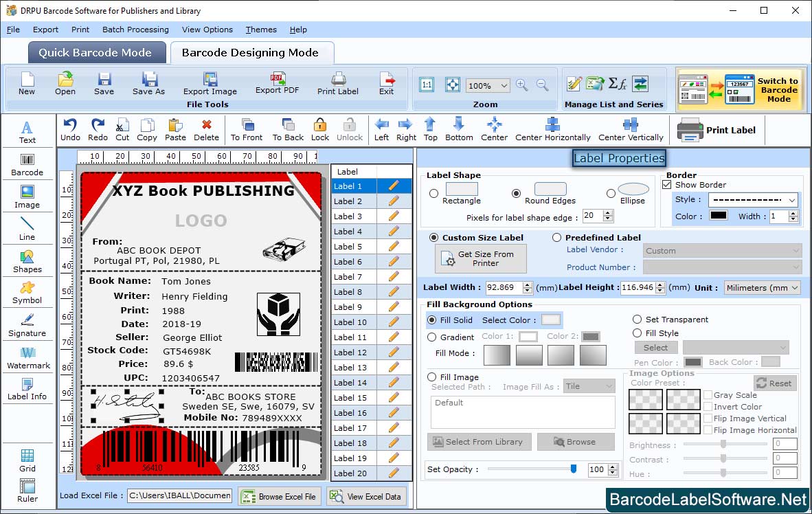Click the Exit icon in File Tools
Image resolution: width=812 pixels, height=514 pixels.
[386, 84]
